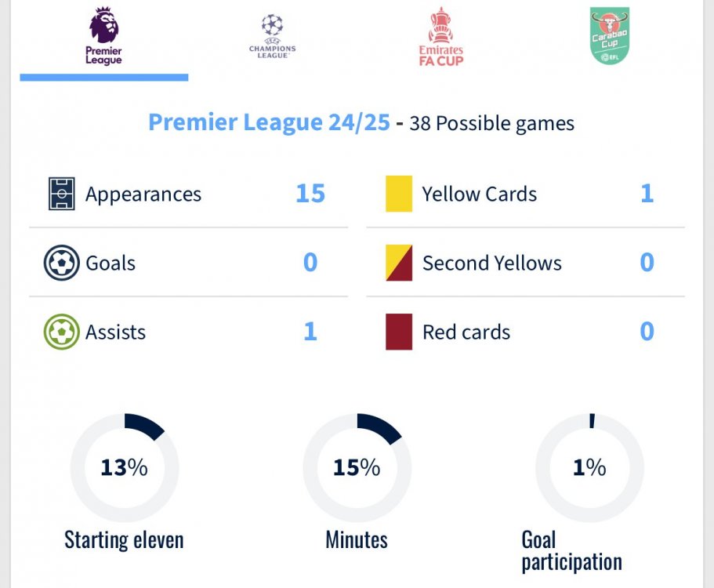Click the Appearances pitch icon
This screenshot has height=588, width=714.
(62, 194)
